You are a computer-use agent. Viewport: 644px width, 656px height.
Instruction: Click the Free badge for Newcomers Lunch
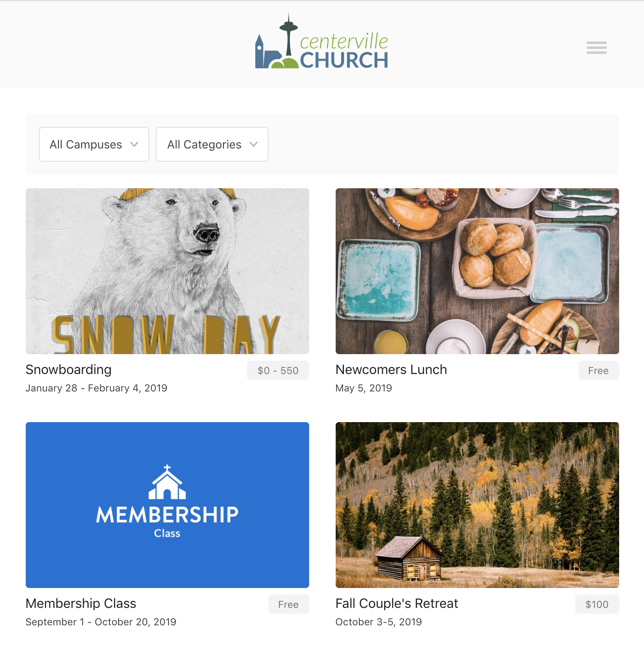pos(598,370)
